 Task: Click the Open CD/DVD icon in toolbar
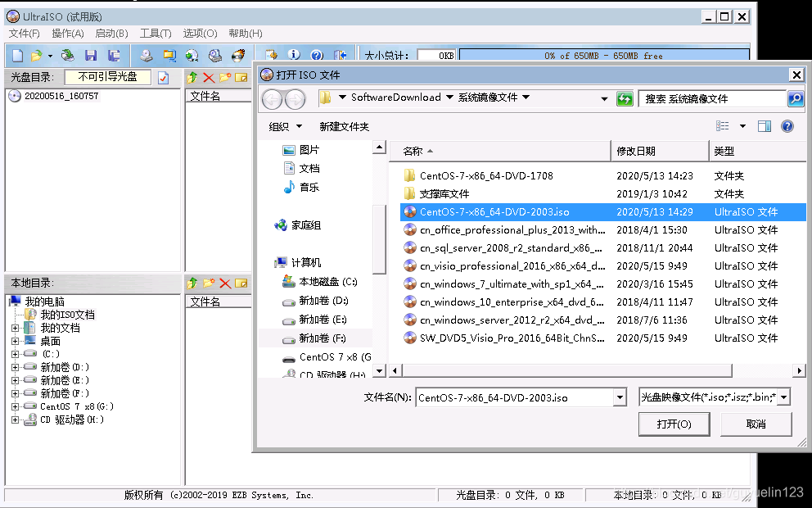tap(68, 56)
